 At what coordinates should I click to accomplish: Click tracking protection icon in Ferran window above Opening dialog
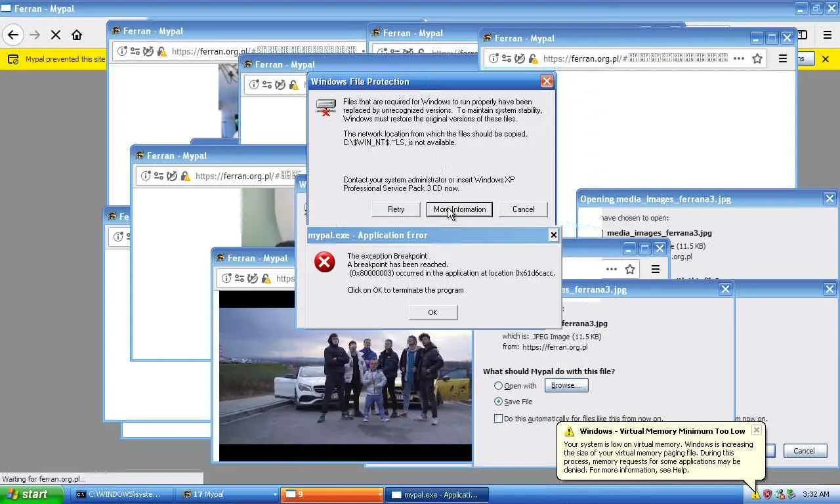[x=519, y=58]
